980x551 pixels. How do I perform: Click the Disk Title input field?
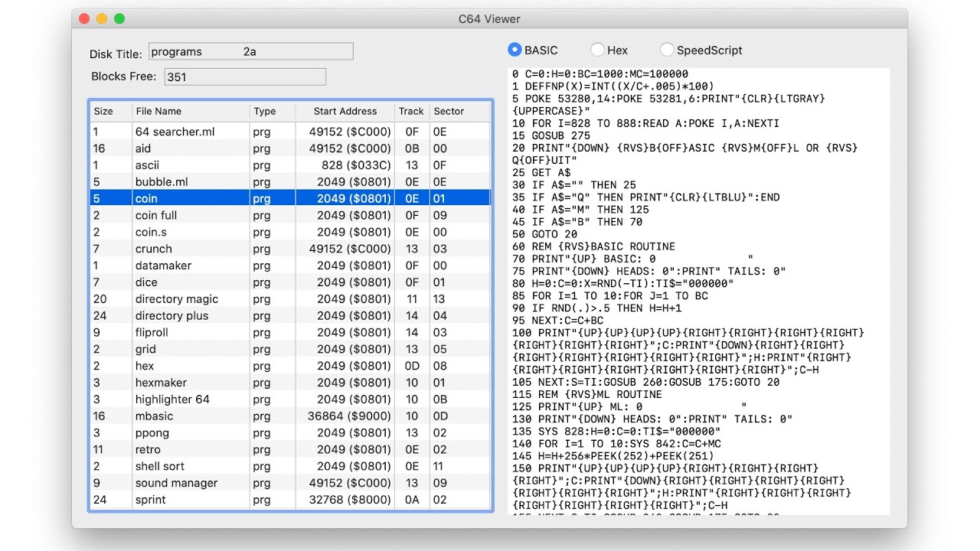[251, 51]
